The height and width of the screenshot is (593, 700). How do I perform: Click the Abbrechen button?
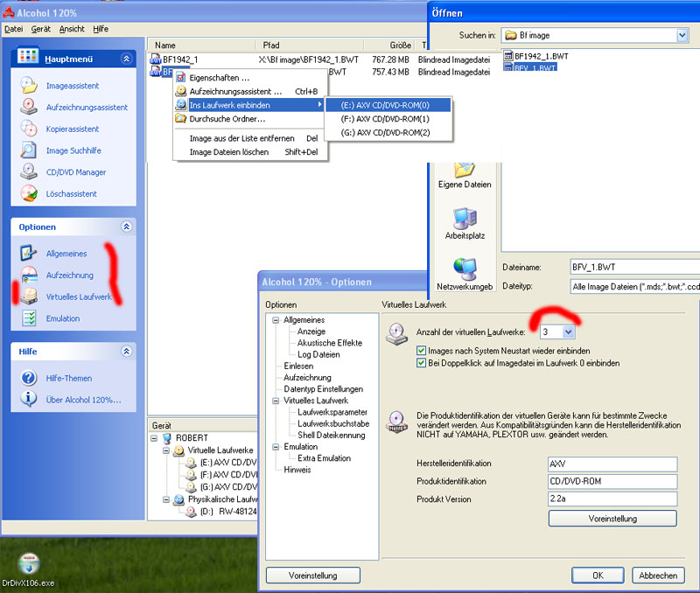657,576
